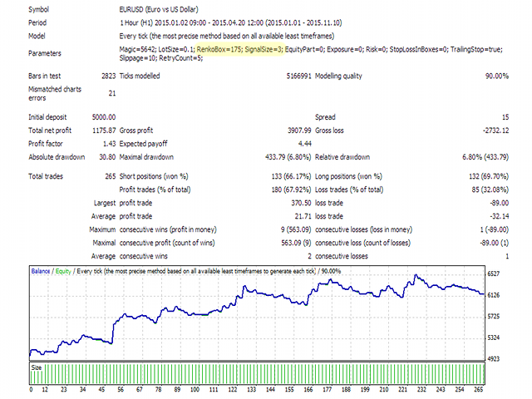Select the Total net profit value 1175.87
The height and width of the screenshot is (399, 532).
(x=101, y=131)
